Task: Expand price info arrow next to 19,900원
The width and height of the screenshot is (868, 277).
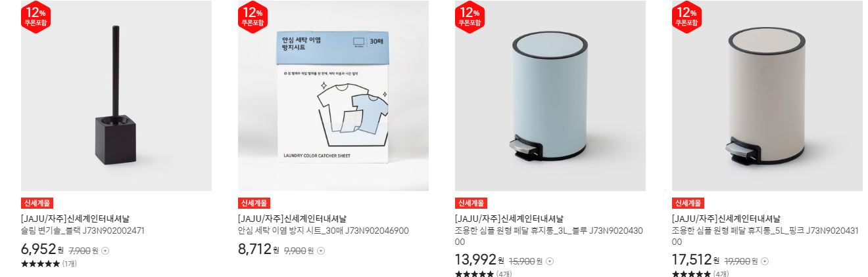Action: [x=765, y=261]
